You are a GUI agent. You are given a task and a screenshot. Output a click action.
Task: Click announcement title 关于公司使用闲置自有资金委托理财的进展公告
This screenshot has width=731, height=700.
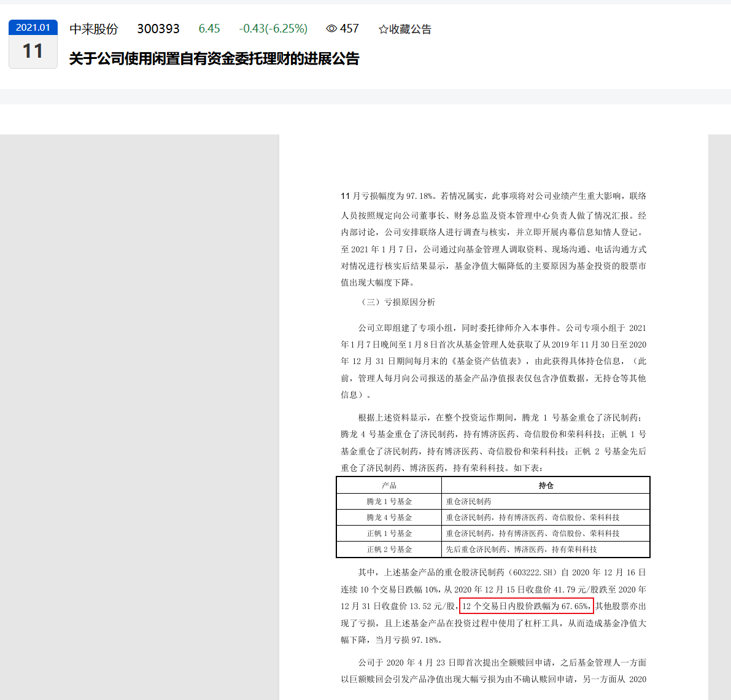point(214,59)
